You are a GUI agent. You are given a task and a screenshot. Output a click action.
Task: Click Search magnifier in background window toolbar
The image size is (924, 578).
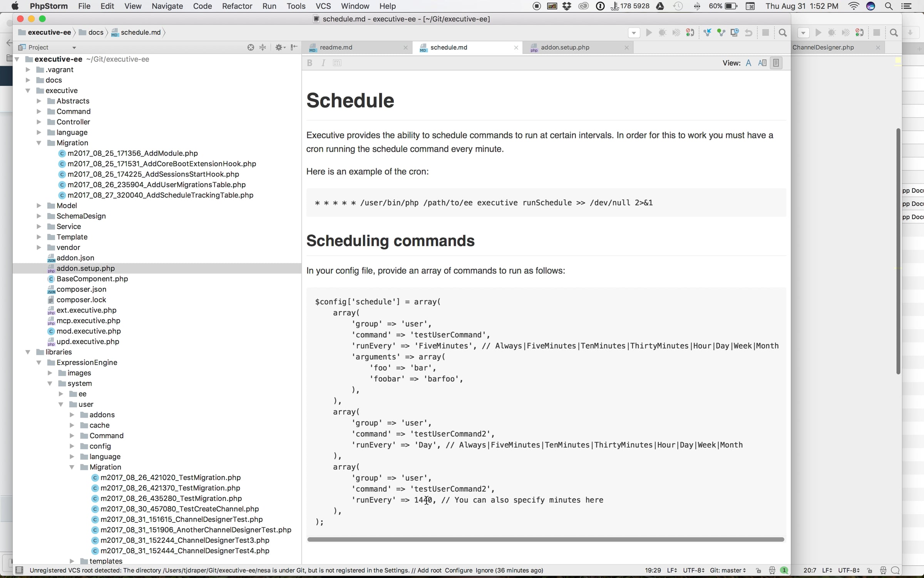[894, 33]
